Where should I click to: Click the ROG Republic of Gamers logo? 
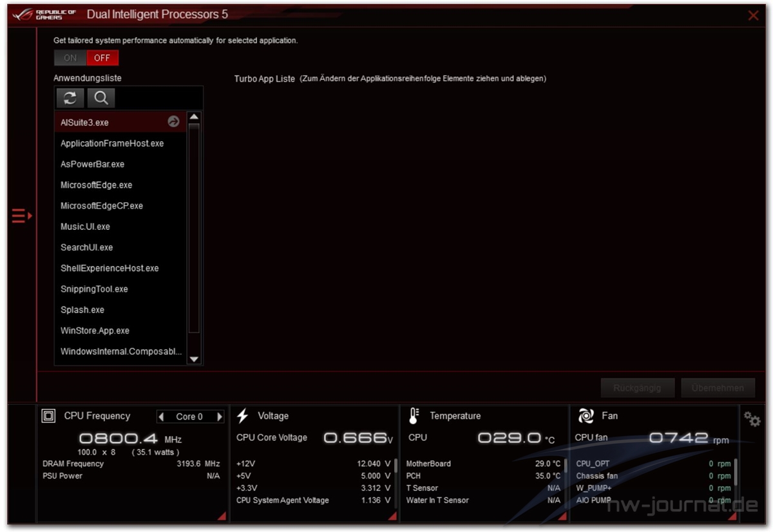click(44, 14)
